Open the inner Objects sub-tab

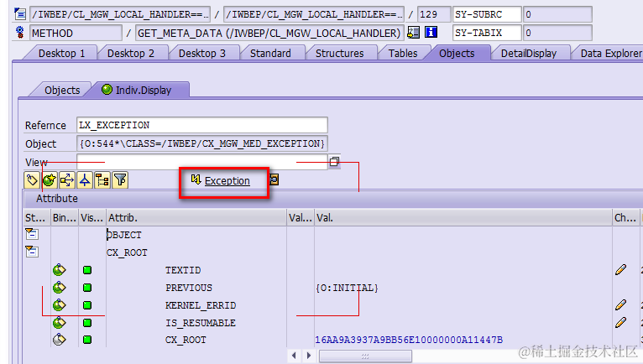[x=62, y=91]
